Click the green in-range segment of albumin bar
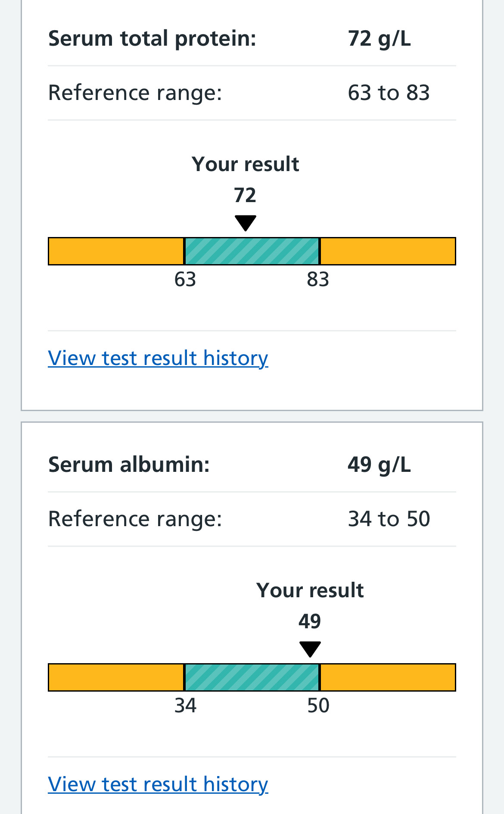 [x=252, y=677]
